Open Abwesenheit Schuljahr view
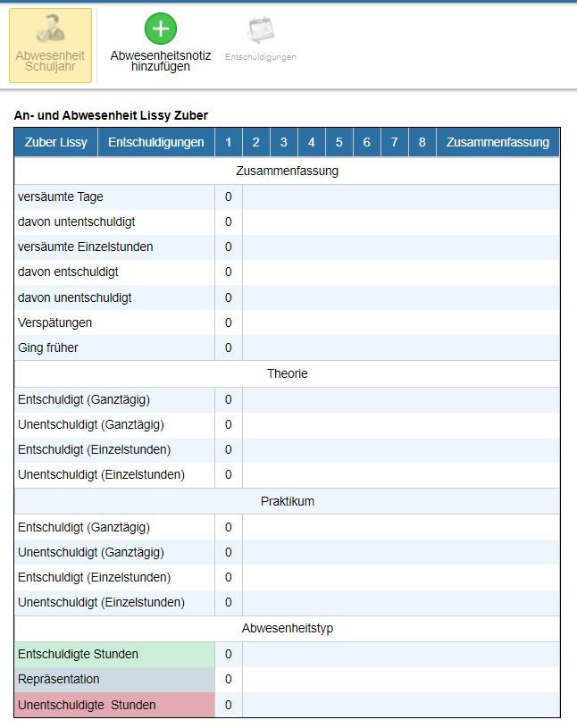The image size is (577, 728). [x=51, y=46]
